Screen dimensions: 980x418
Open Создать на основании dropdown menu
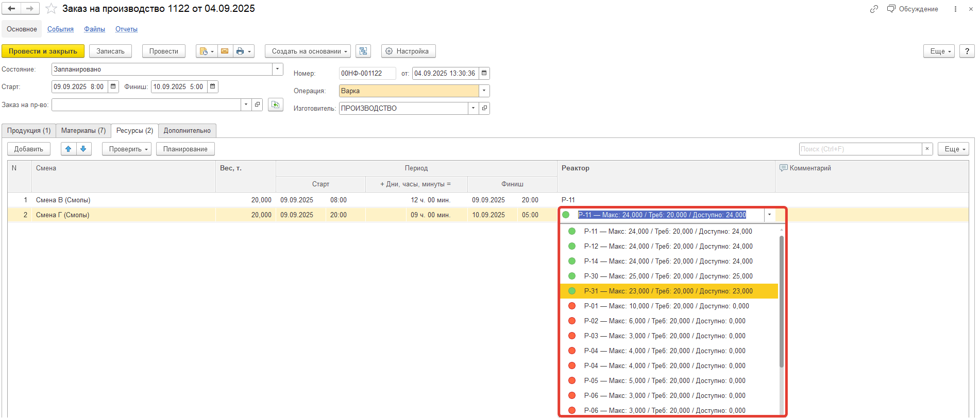tap(308, 51)
